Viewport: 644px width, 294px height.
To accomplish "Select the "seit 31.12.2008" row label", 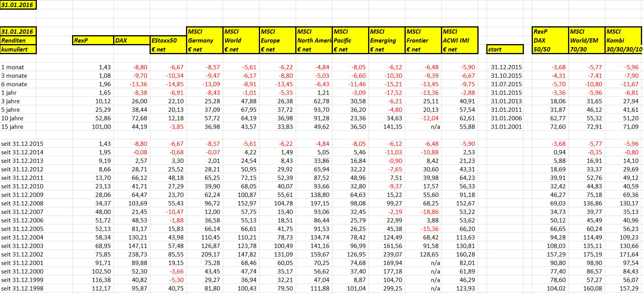I will pyautogui.click(x=22, y=203).
